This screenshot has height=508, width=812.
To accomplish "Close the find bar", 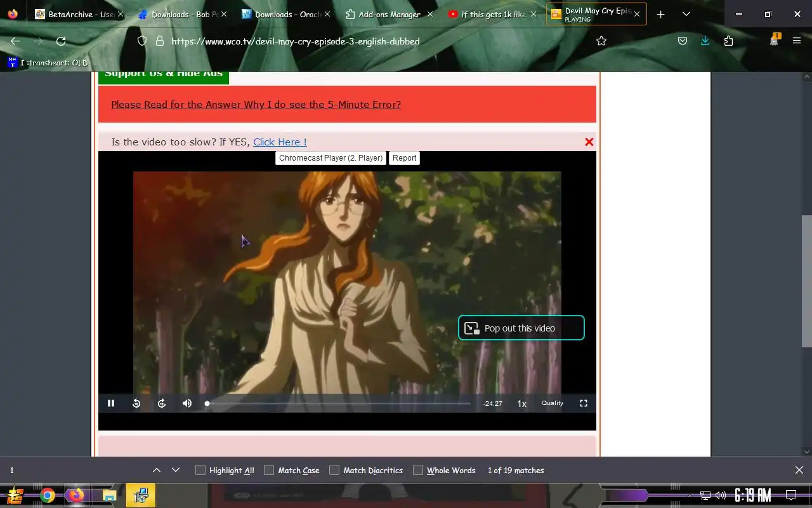I will pyautogui.click(x=799, y=470).
